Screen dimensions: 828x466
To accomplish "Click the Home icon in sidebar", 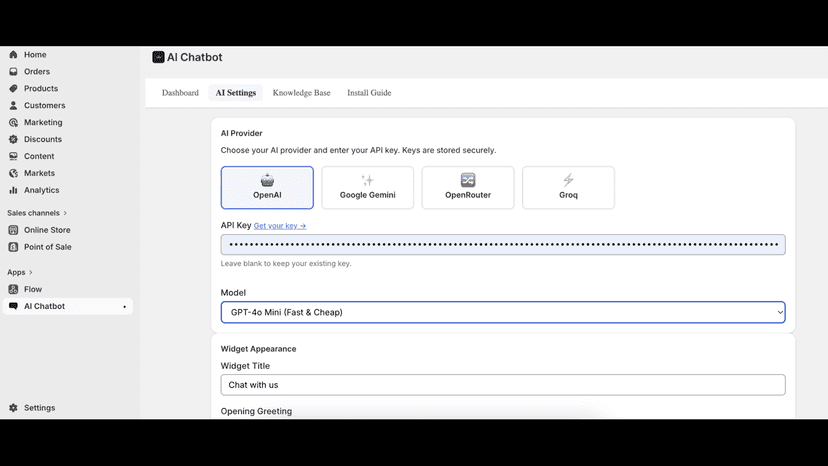I will click(x=13, y=54).
